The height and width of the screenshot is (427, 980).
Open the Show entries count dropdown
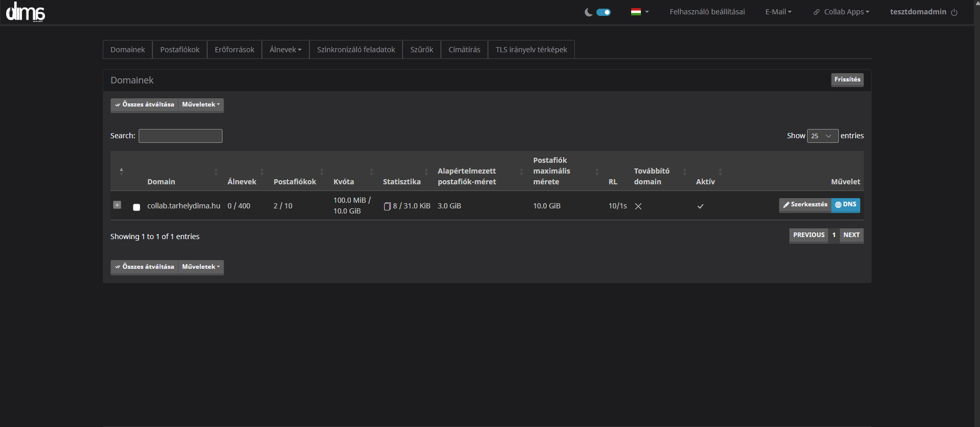[822, 136]
